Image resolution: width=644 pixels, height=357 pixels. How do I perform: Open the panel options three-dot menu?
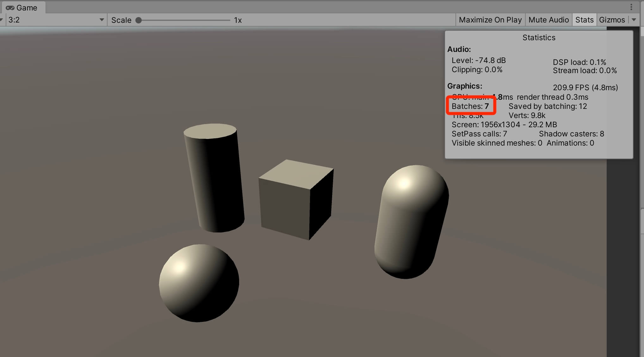631,7
